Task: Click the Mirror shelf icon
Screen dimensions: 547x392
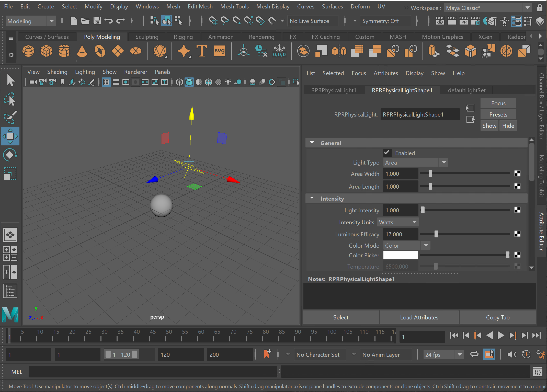Action: tap(339, 51)
